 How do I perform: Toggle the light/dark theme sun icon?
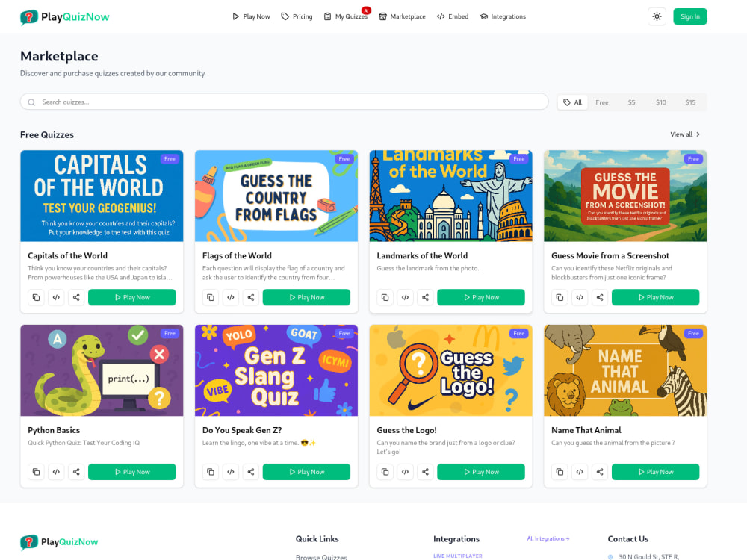pyautogui.click(x=657, y=16)
